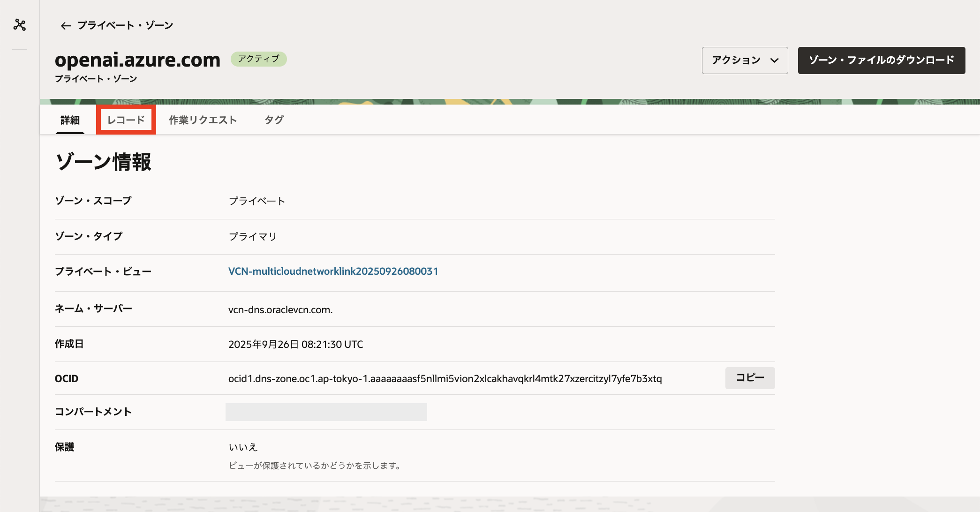Click the プライベート・ゾーン breadcrumb link at top
The height and width of the screenshot is (512, 980).
point(125,25)
